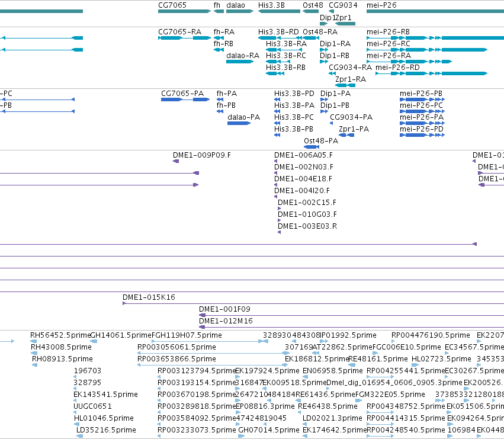Select the EST label "RP003653866.5prime"
This screenshot has height=439, width=504.
176,359
